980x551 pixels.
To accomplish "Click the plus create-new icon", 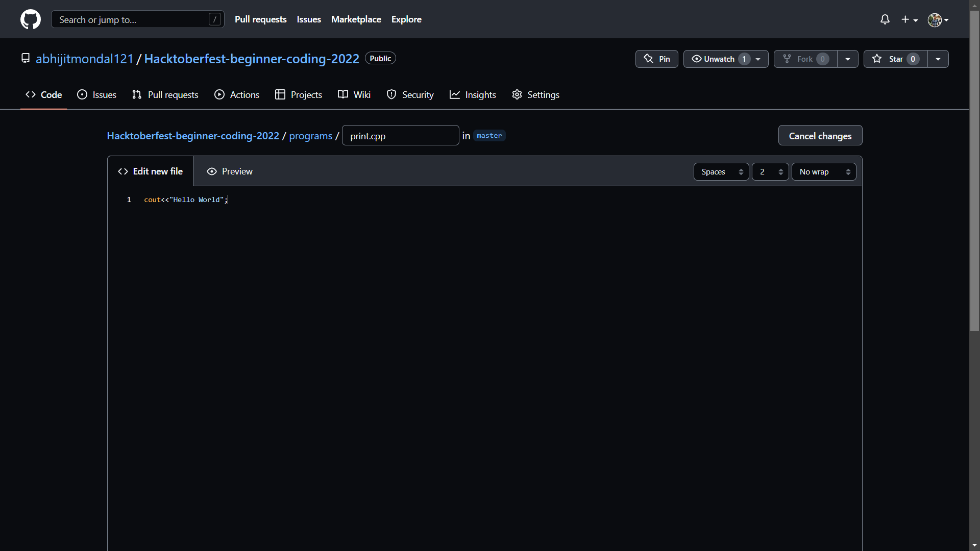I will pyautogui.click(x=909, y=19).
